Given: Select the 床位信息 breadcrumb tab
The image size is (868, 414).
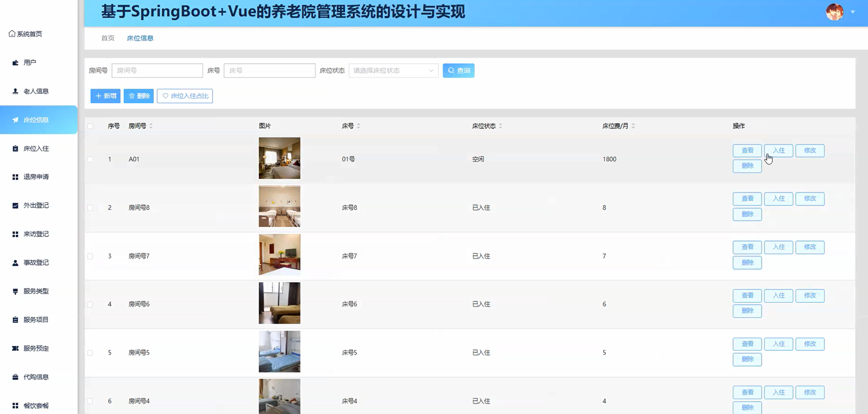Looking at the screenshot, I should click(x=140, y=38).
